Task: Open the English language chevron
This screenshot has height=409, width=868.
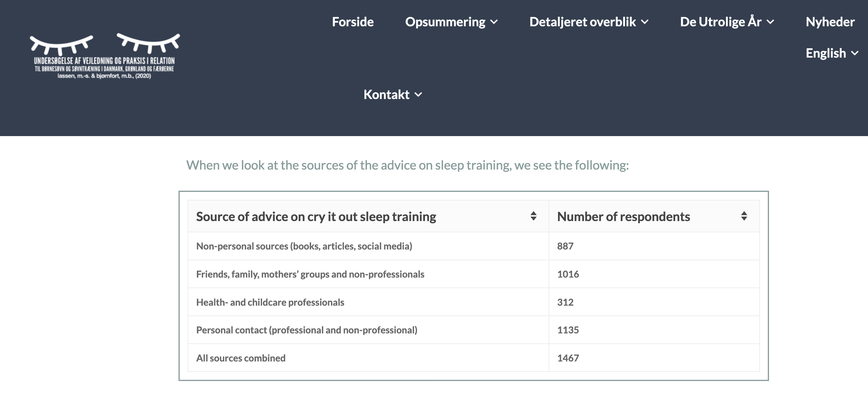Action: click(x=855, y=53)
